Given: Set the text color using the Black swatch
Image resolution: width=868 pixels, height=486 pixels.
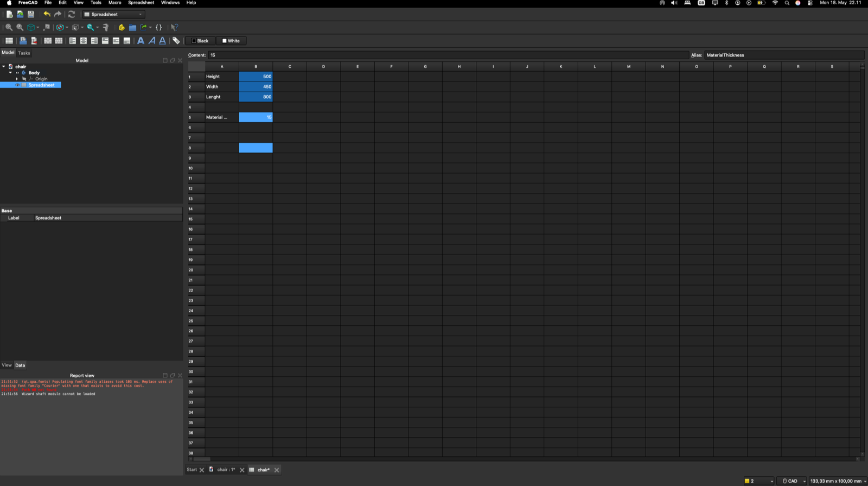Looking at the screenshot, I should (x=200, y=41).
